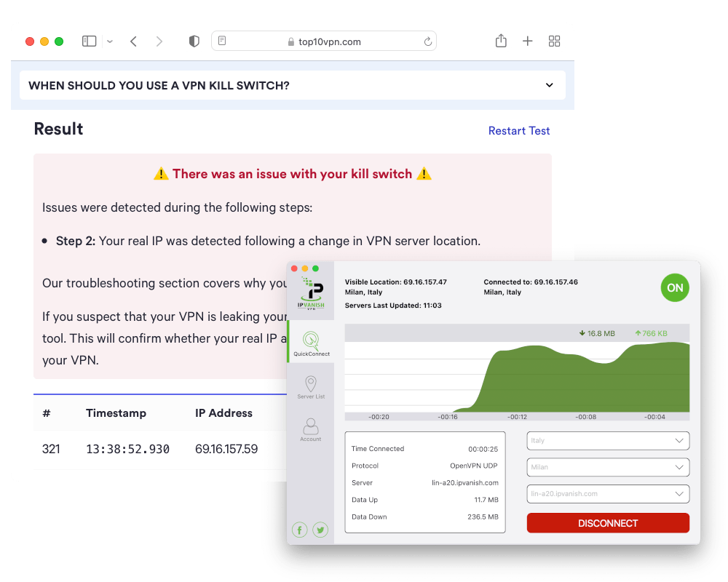The image size is (728, 582).
Task: Expand the VPN kill switch question section
Action: point(550,85)
